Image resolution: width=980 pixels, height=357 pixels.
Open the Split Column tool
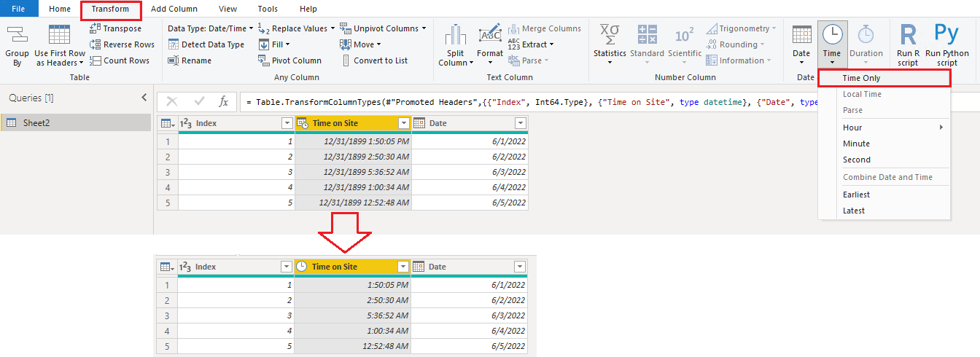click(454, 45)
